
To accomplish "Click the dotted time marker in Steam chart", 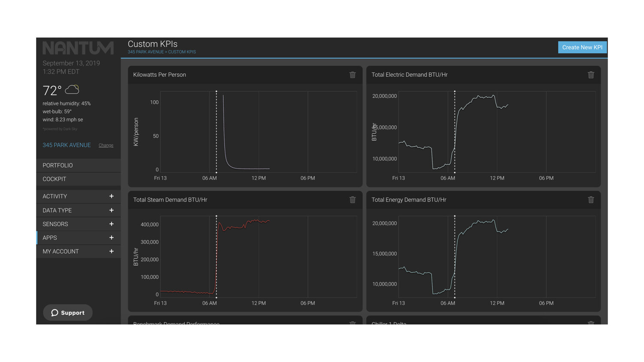I will click(x=216, y=256).
